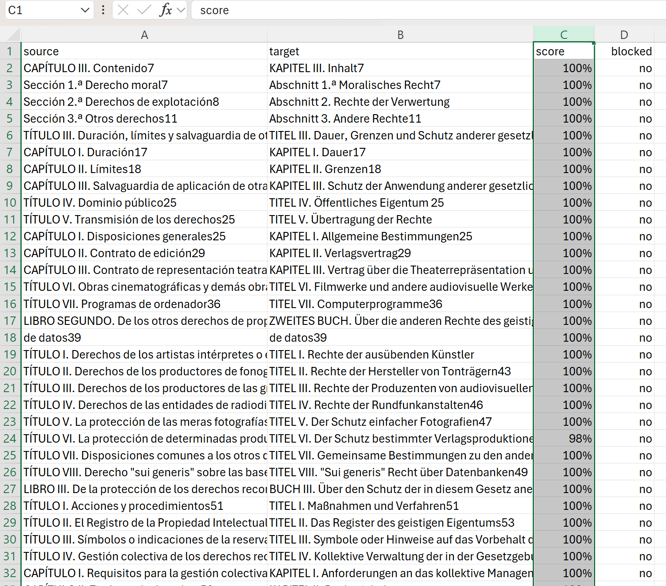Select cell 'ZWEITES BUCH. Über die anderen Rechte'
Viewport: 666px width, 586px height.
click(400, 321)
